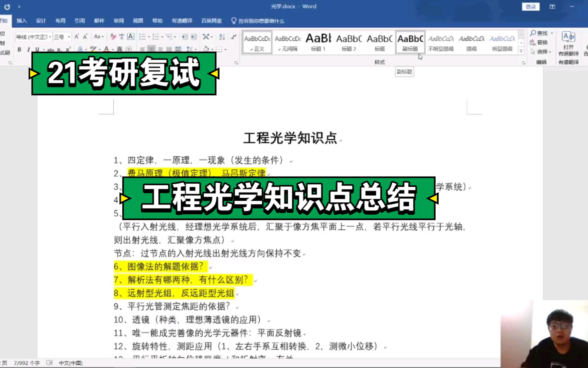Align text right

pos(160,49)
